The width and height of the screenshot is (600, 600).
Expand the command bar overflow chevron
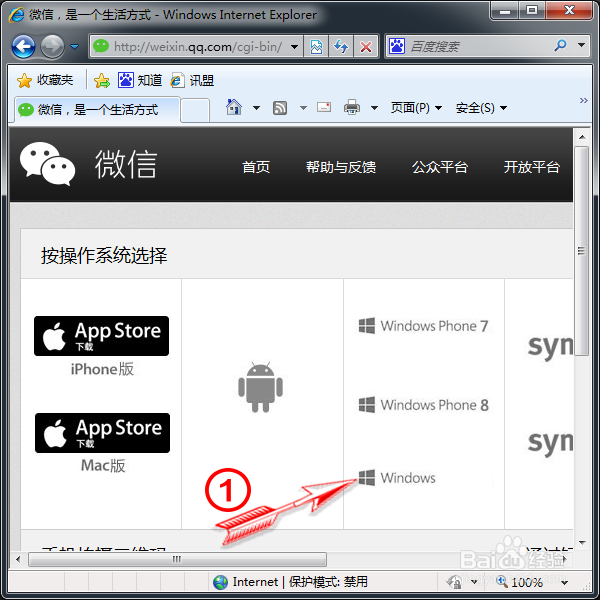coord(583,101)
